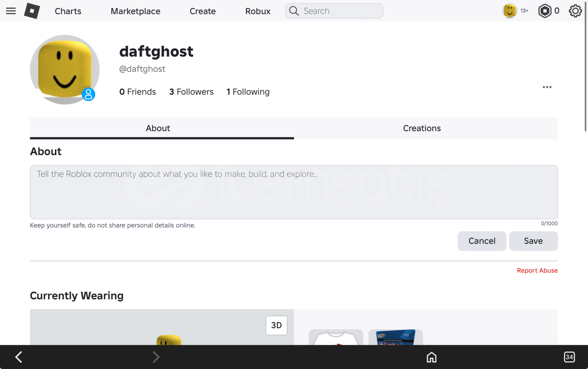Open the settings gear
This screenshot has height=369, width=588.
(575, 11)
